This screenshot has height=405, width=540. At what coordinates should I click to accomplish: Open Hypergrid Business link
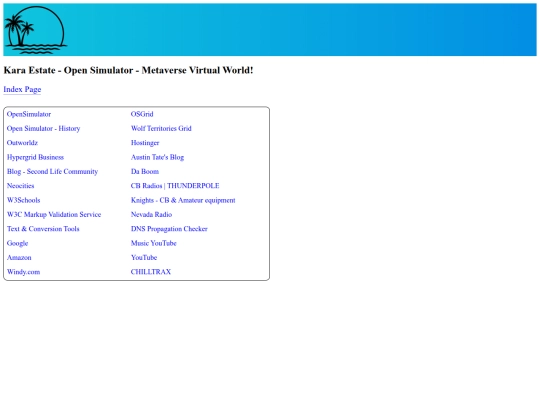[35, 157]
